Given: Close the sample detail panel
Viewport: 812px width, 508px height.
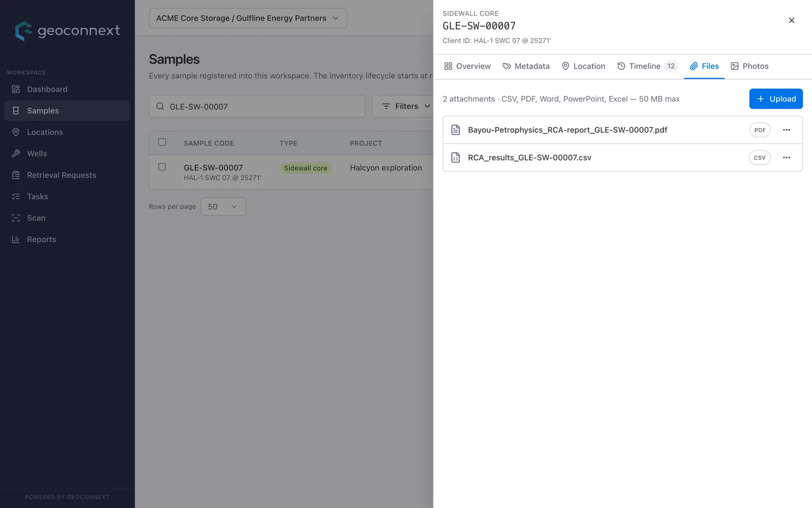Looking at the screenshot, I should click(792, 20).
